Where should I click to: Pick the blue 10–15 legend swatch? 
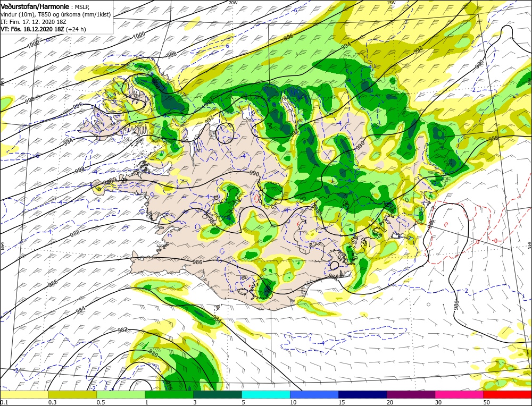point(314,394)
